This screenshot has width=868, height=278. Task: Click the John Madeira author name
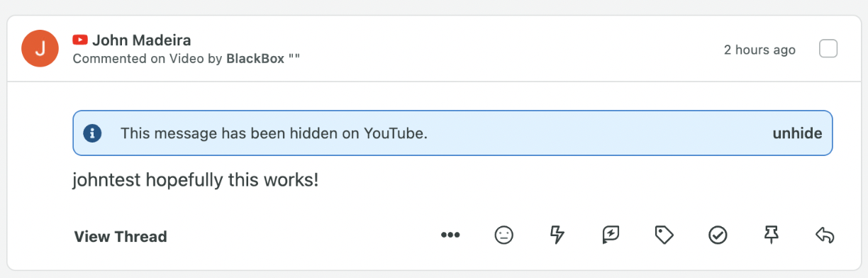pyautogui.click(x=142, y=40)
